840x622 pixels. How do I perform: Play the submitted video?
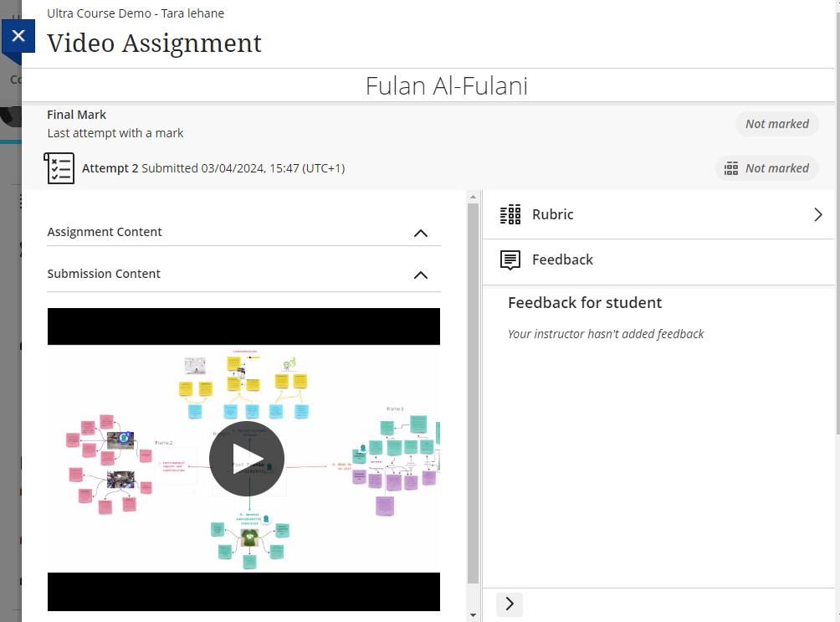coord(246,459)
